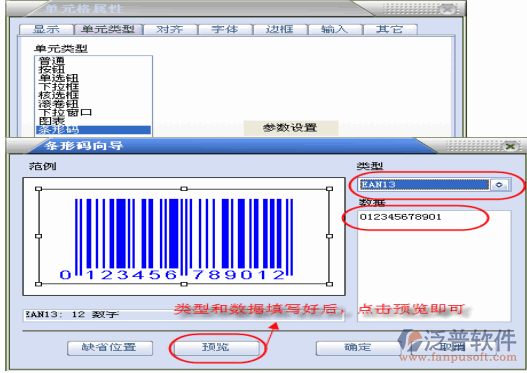Open the 参数设置 parameter settings button

[290, 128]
